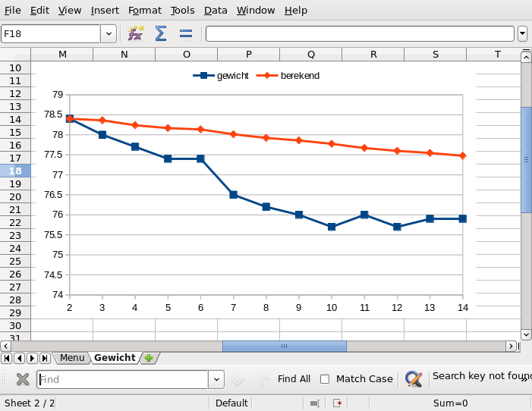Image resolution: width=532 pixels, height=411 pixels.
Task: Expand the formula input line
Action: [x=522, y=33]
